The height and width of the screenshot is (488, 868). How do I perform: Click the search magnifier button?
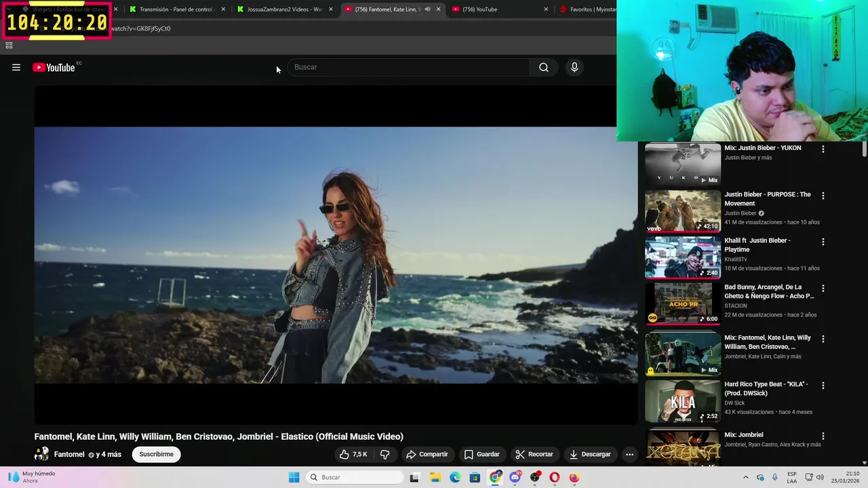(543, 67)
